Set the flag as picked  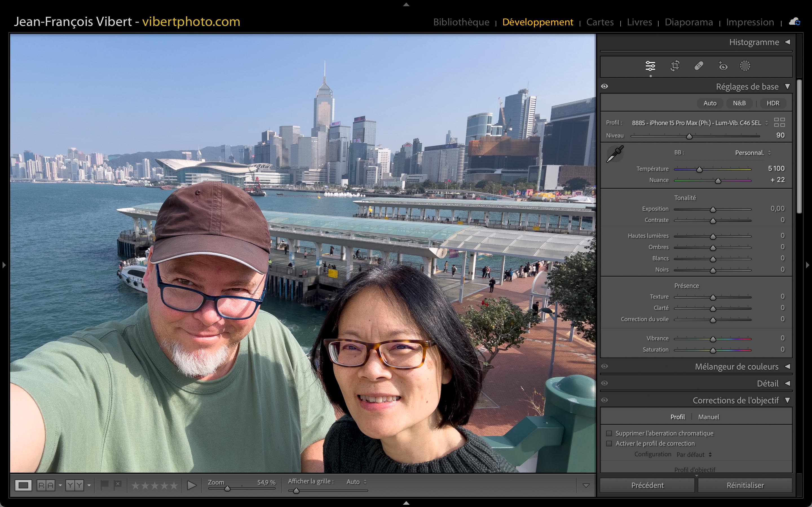point(104,485)
